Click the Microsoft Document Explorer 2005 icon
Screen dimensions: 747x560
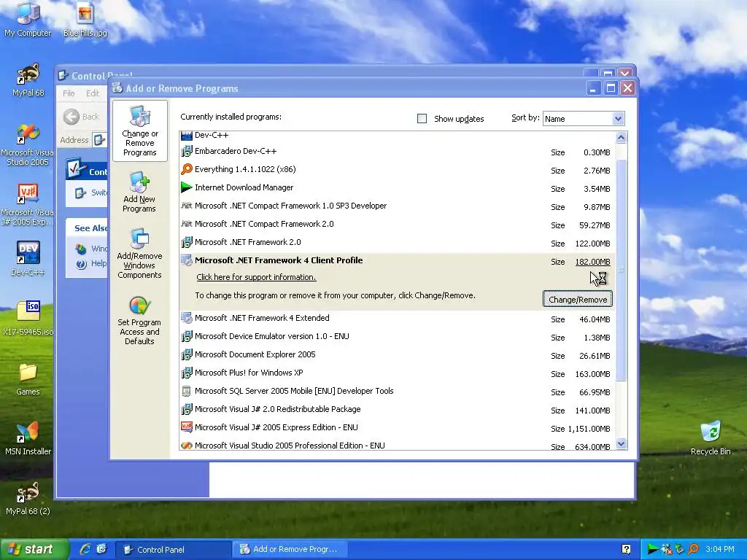(x=187, y=355)
